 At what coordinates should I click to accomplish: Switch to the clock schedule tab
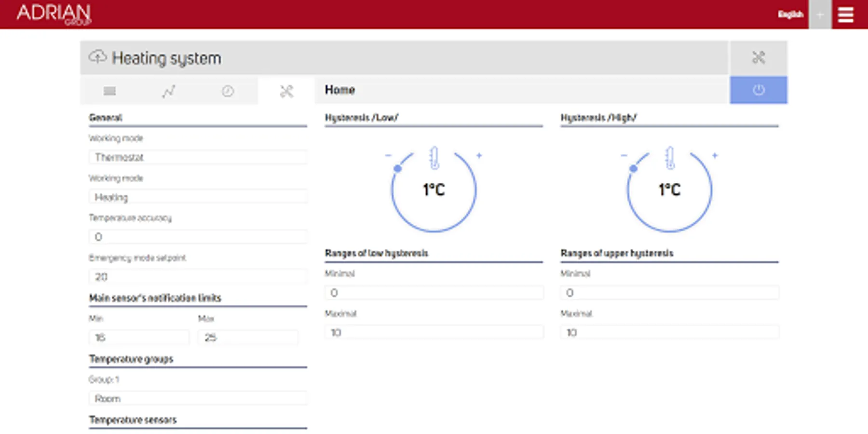pos(228,91)
